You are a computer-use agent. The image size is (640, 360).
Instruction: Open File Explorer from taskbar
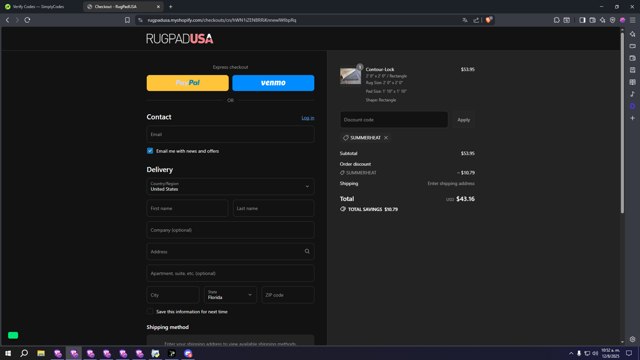tap(41, 353)
